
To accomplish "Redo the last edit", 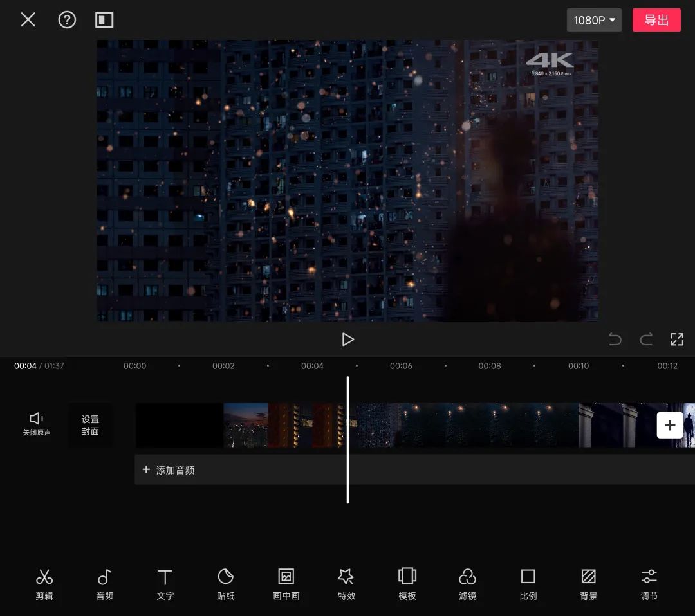I will point(646,340).
